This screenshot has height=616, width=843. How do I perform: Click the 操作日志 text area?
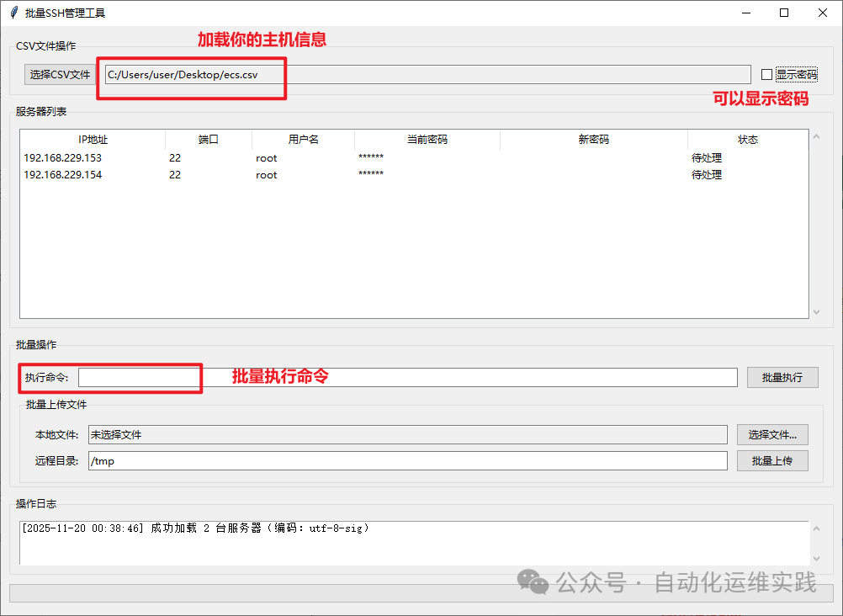tap(414, 543)
